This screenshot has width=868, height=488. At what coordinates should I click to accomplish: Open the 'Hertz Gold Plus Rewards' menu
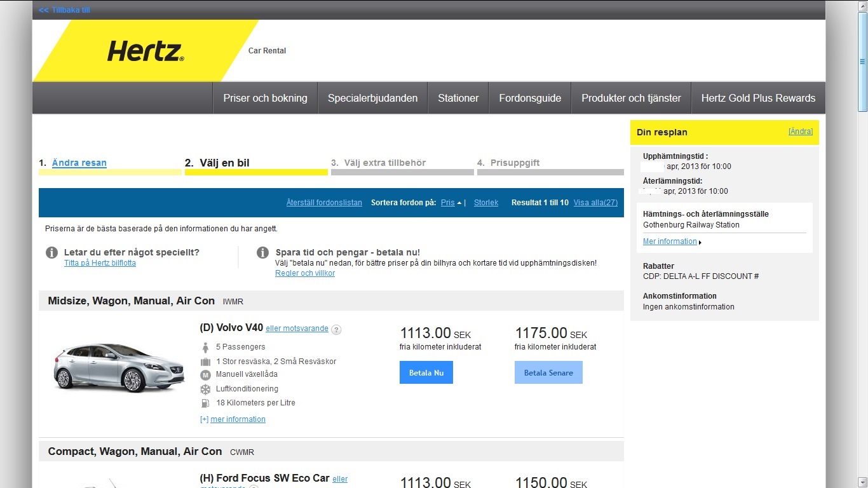(x=758, y=98)
